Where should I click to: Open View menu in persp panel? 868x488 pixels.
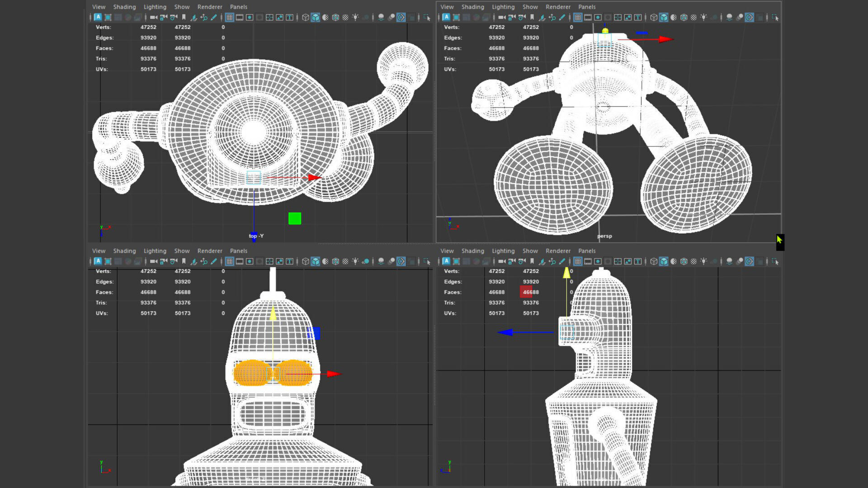point(447,7)
